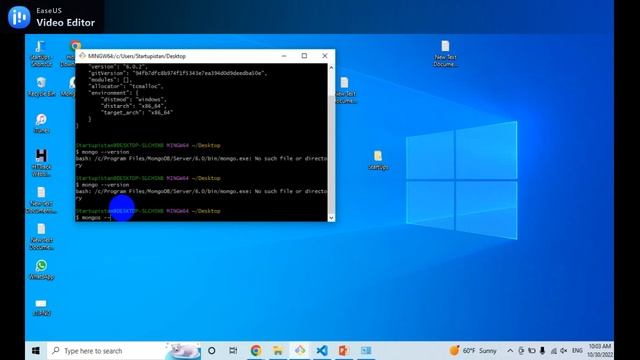The width and height of the screenshot is (640, 360).
Task: Open Google Chrome from the taskbar
Action: [256, 351]
